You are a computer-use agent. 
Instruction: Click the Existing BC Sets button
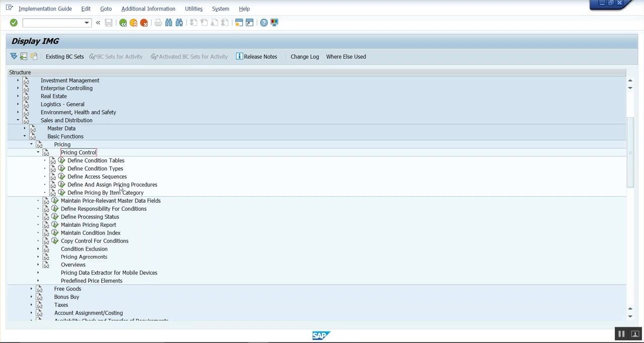tap(64, 57)
